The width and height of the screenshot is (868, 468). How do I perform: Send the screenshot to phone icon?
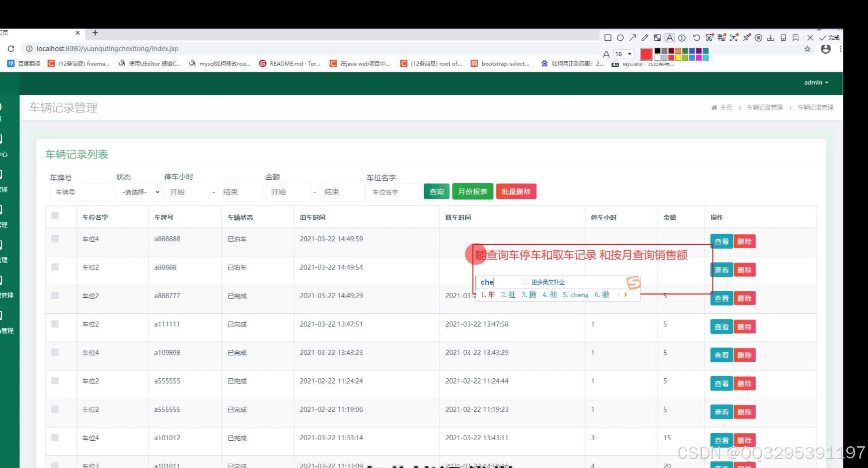(x=783, y=38)
